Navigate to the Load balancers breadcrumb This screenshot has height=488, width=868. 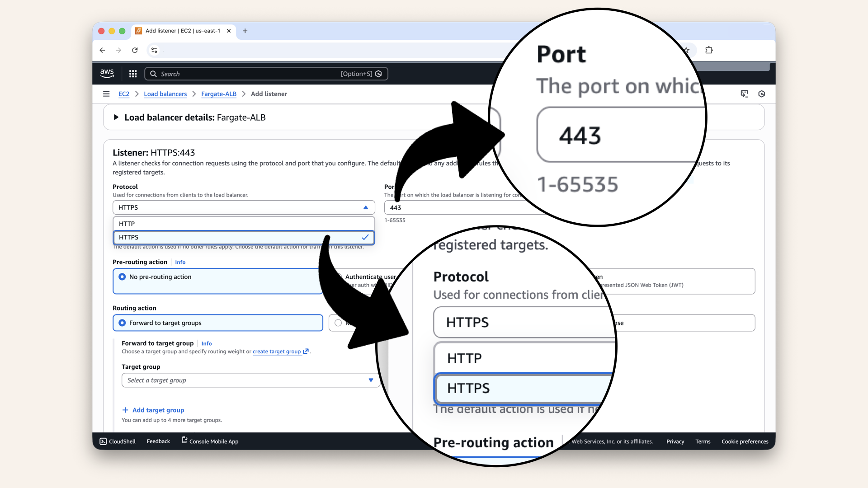[165, 94]
